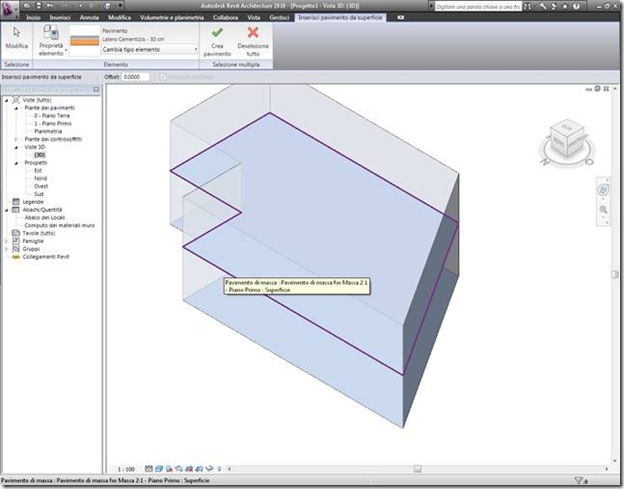Select the Modifica arrow tool
Image resolution: width=624 pixels, height=489 pixels.
17,38
